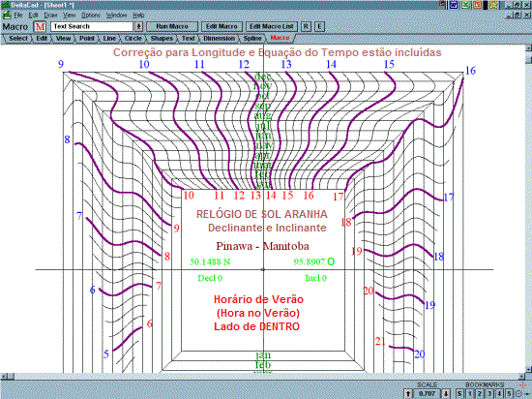Click the '50.1488 N' latitude text
This screenshot has width=532, height=399.
(x=210, y=261)
